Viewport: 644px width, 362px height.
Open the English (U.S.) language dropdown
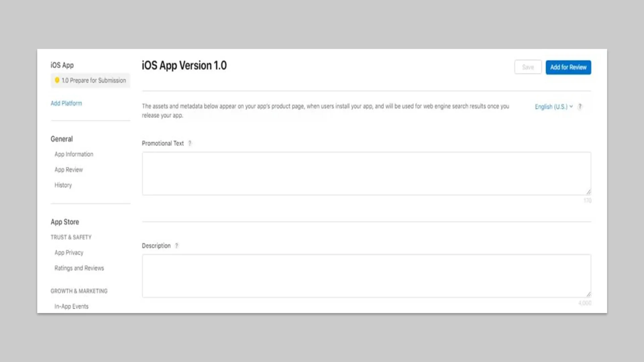[x=554, y=107]
